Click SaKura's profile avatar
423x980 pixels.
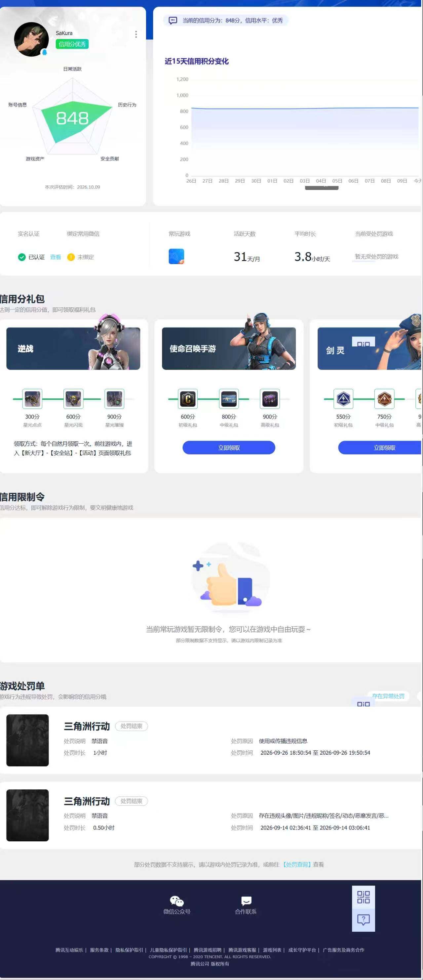pyautogui.click(x=31, y=39)
